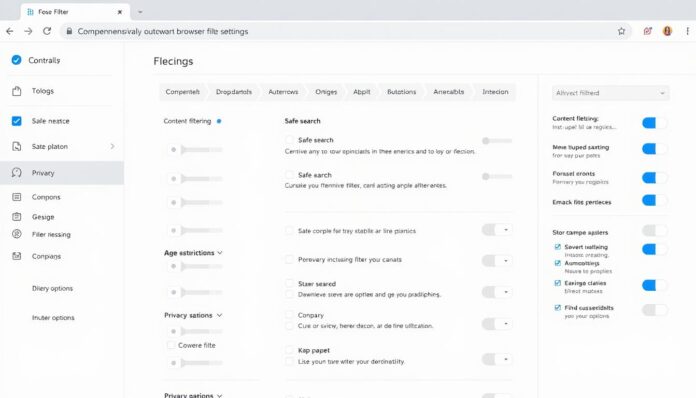Uncheck the Aumcolteigs checkbox
The width and height of the screenshot is (696, 398).
tap(558, 263)
